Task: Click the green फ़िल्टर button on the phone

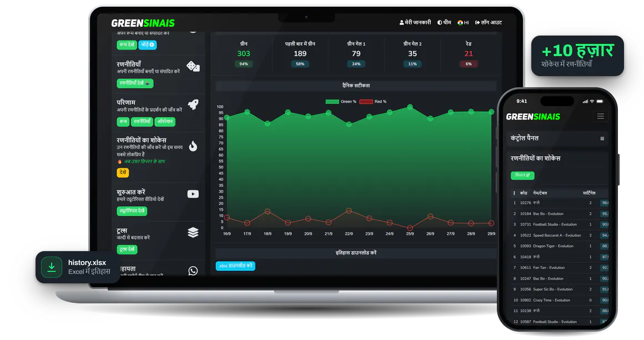Action: (522, 176)
